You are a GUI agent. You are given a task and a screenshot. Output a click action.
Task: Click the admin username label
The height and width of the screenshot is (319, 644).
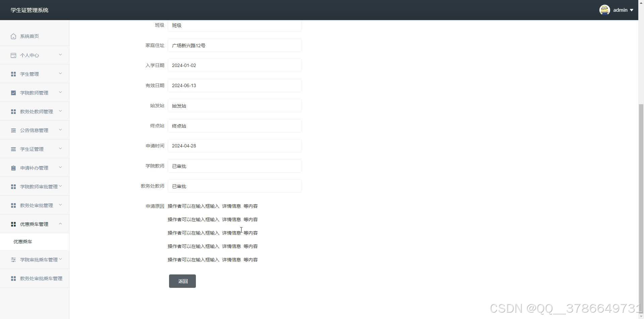coord(620,10)
